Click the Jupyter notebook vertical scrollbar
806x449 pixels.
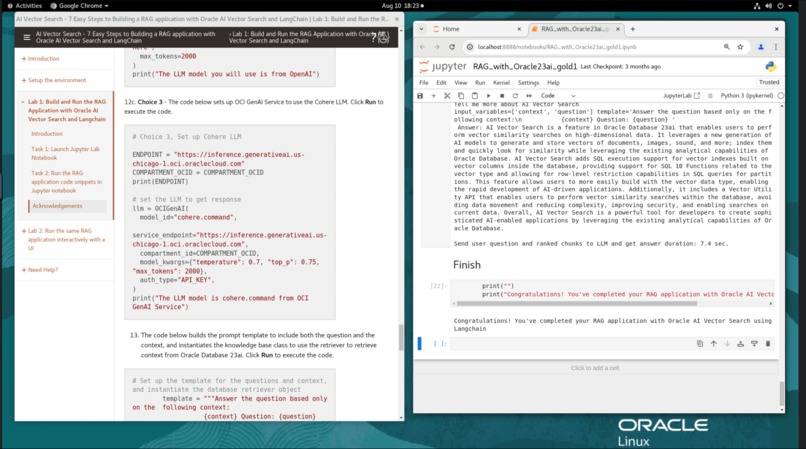[782, 393]
